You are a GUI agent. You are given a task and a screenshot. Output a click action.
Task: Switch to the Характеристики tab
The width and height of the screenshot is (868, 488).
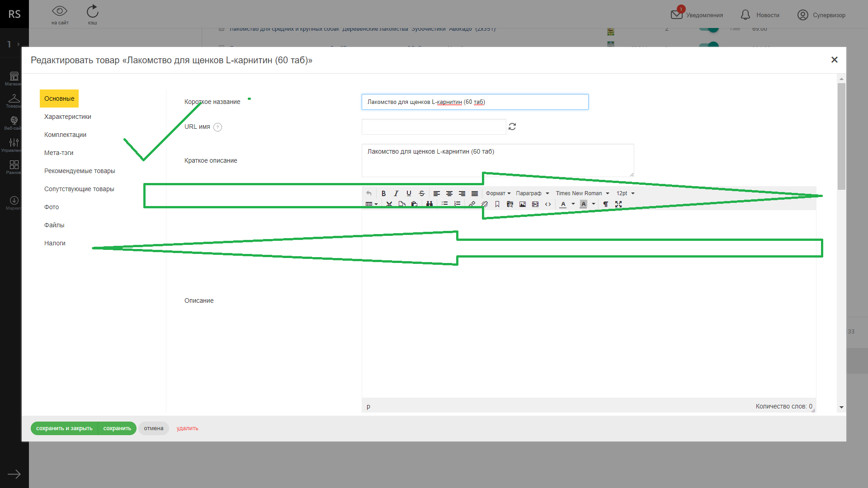coord(68,117)
